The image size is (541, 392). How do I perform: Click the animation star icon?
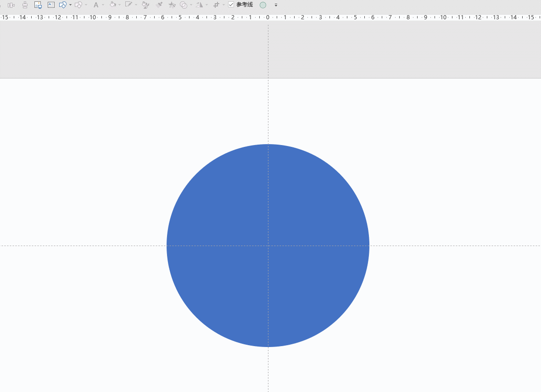pyautogui.click(x=172, y=5)
